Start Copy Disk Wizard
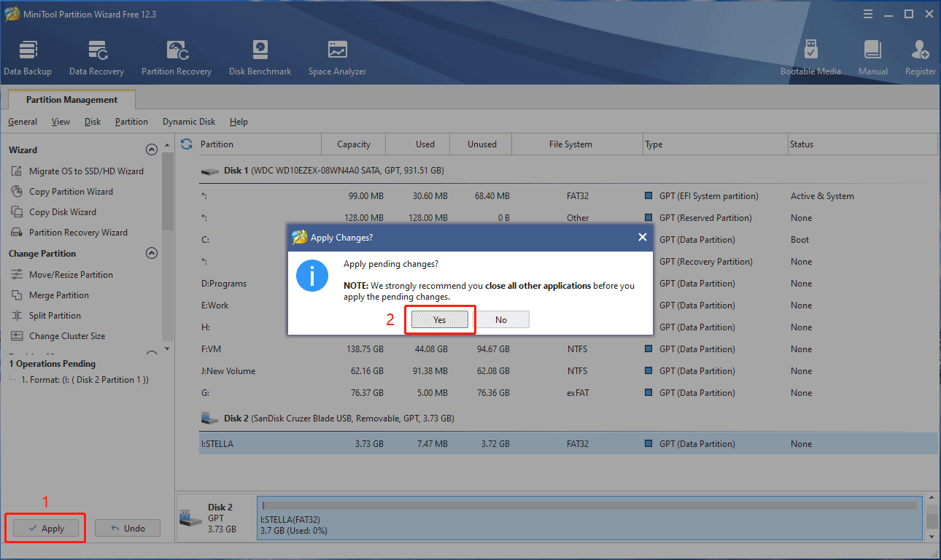This screenshot has height=560, width=941. coord(53,211)
